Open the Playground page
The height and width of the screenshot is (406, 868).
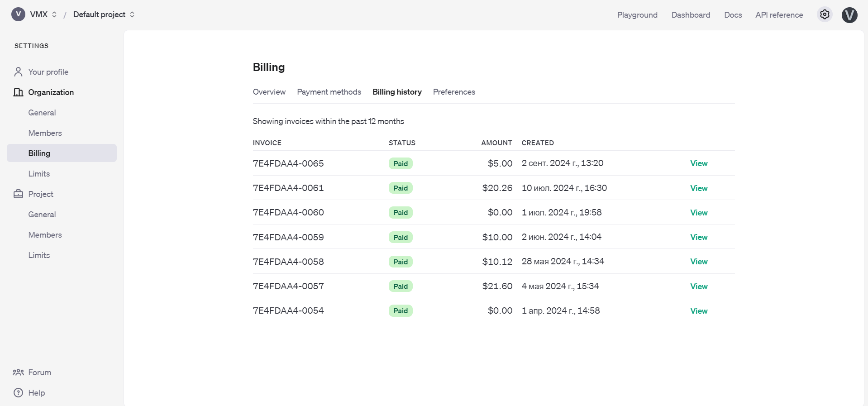(x=637, y=15)
